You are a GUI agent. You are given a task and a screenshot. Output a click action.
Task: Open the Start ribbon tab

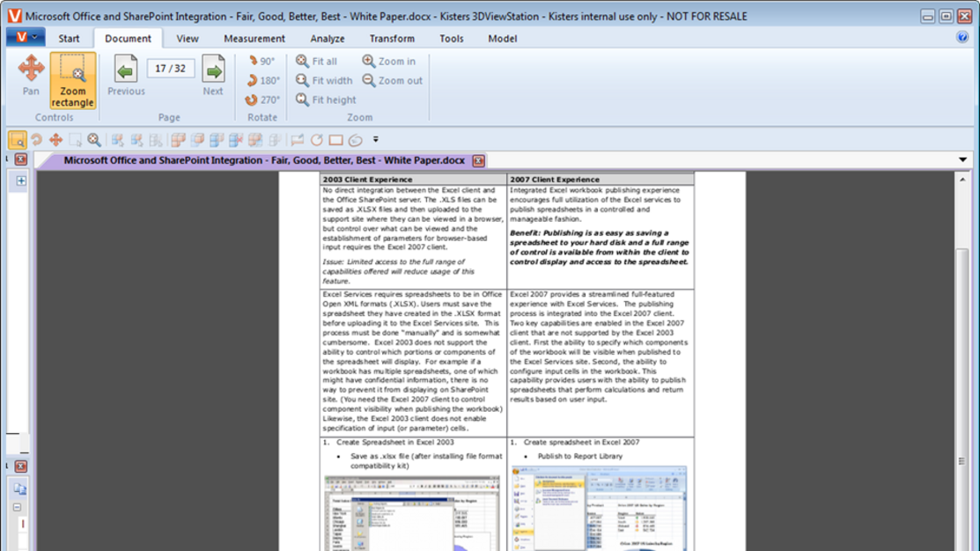coord(69,38)
